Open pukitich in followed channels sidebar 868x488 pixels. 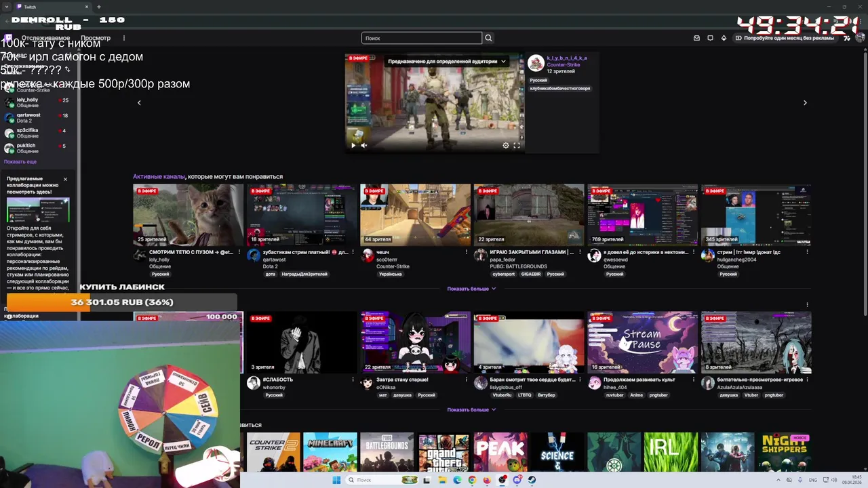(37, 148)
